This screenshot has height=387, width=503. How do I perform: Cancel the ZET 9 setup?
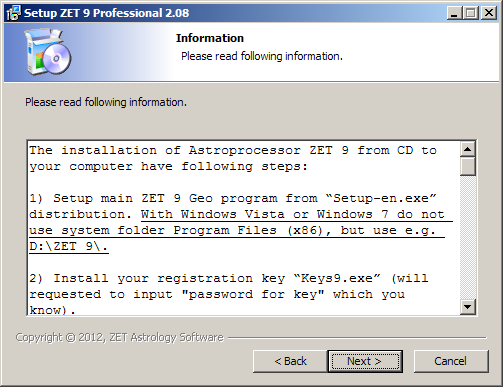click(x=451, y=361)
